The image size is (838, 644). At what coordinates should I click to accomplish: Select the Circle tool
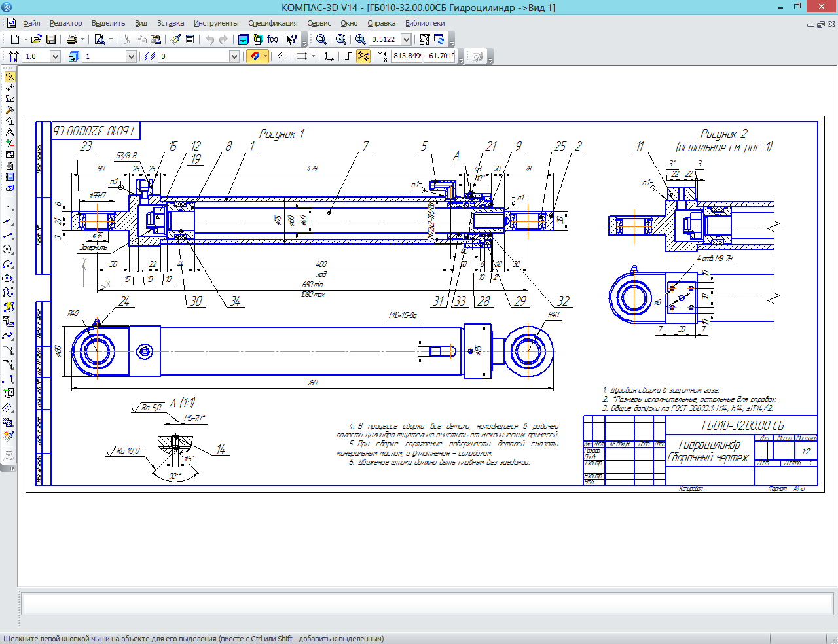tap(9, 249)
